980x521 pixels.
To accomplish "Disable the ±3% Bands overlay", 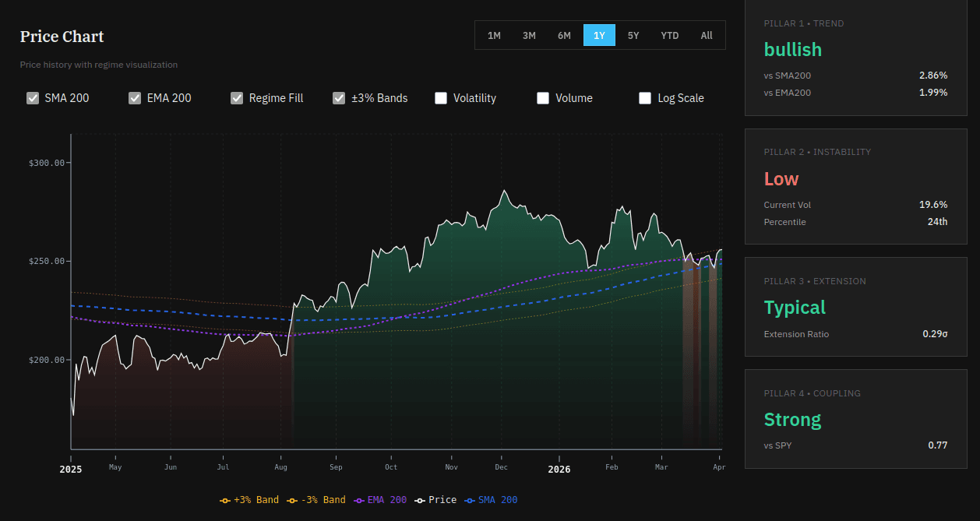I will point(339,97).
